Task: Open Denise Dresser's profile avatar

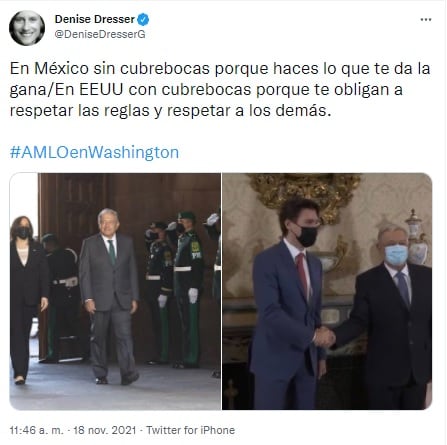Action: click(27, 28)
